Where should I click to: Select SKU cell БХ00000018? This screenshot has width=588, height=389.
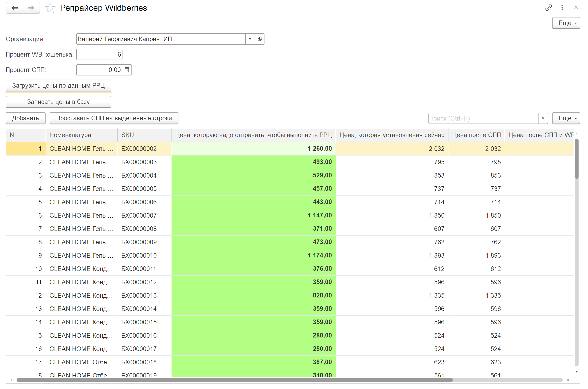coord(145,362)
